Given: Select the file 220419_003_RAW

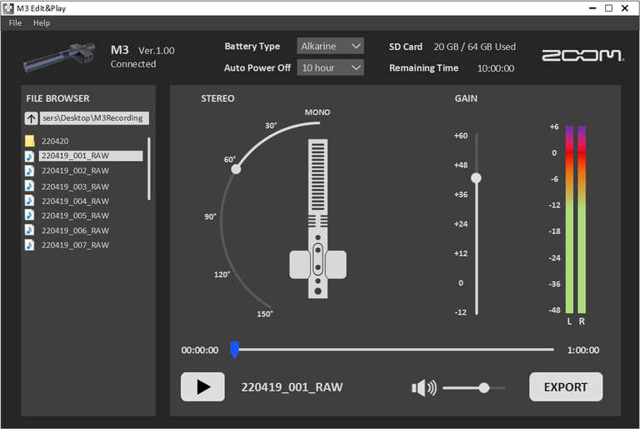Looking at the screenshot, I should (x=75, y=187).
